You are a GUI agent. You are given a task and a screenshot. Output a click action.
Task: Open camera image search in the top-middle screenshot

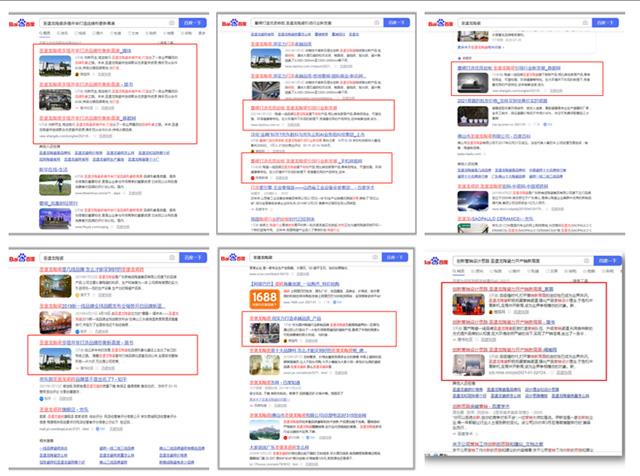point(376,22)
